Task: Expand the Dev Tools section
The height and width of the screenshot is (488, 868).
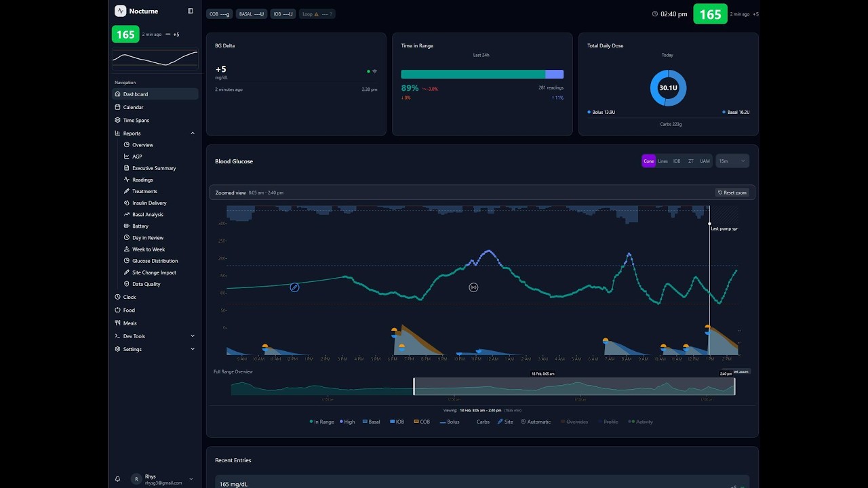Action: pos(155,336)
